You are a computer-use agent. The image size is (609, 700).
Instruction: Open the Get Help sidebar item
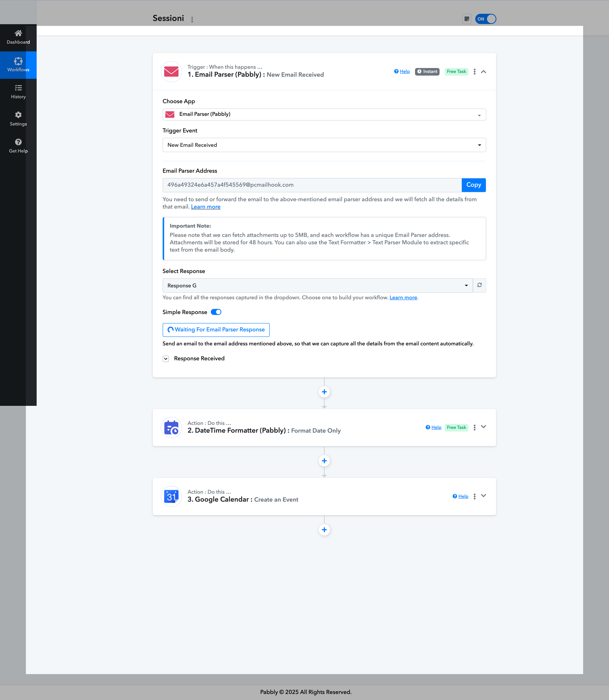(18, 147)
